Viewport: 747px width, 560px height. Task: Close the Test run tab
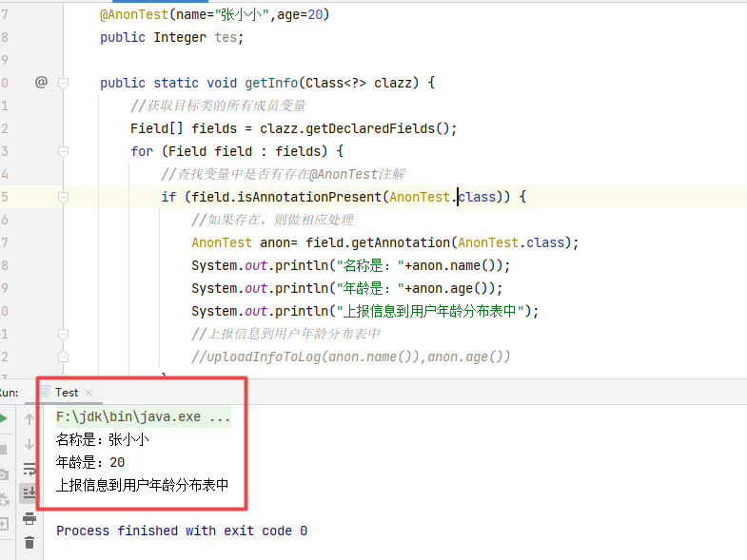[88, 393]
